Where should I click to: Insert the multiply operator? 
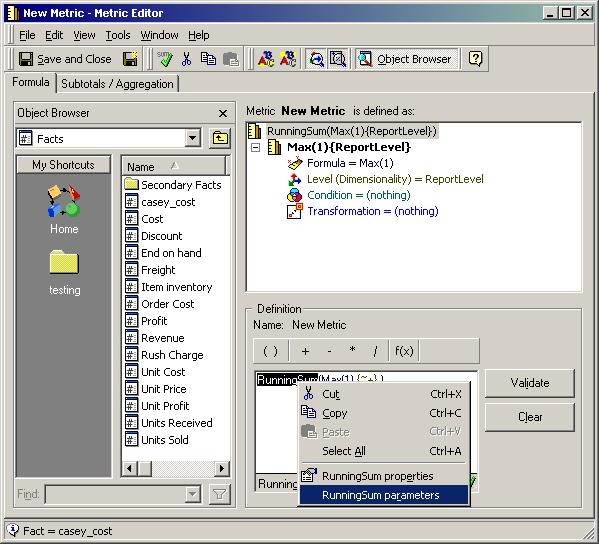click(352, 351)
